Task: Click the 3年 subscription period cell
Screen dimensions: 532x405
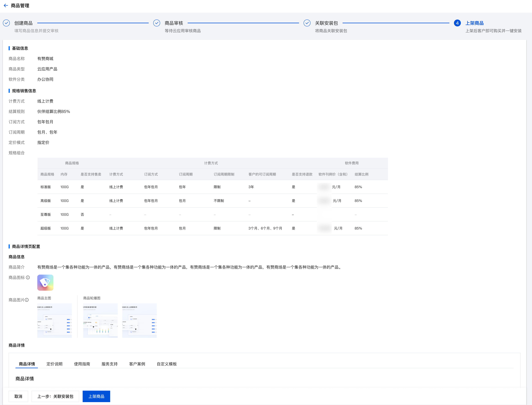Action: pos(251,187)
